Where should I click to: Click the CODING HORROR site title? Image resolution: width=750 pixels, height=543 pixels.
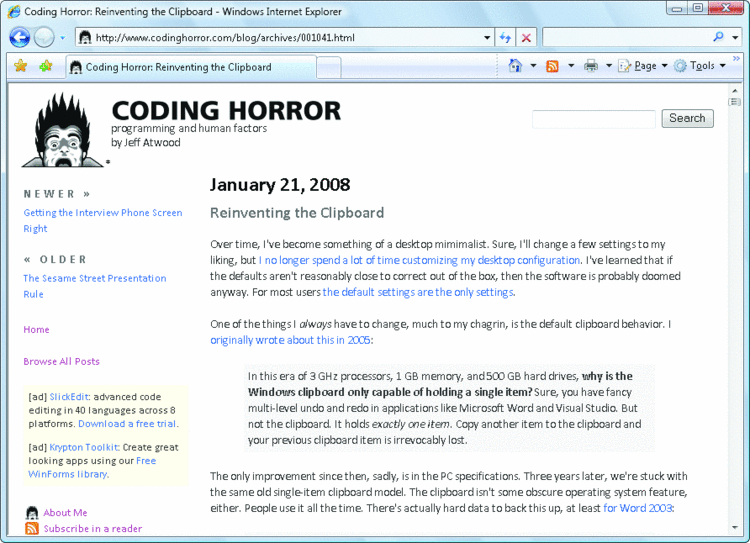point(226,111)
